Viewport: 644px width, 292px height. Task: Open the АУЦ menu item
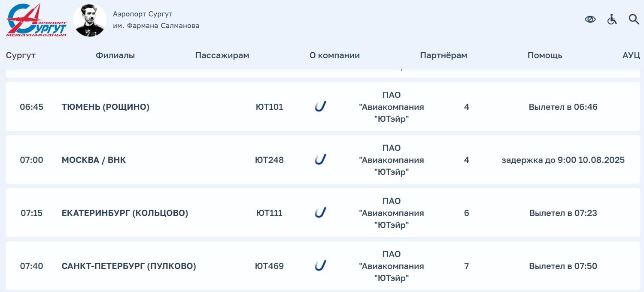coord(631,55)
